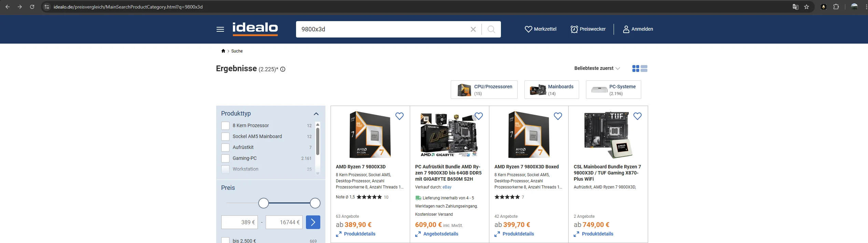This screenshot has width=868, height=243.
Task: Open the browser profile avatar
Action: [x=855, y=7]
